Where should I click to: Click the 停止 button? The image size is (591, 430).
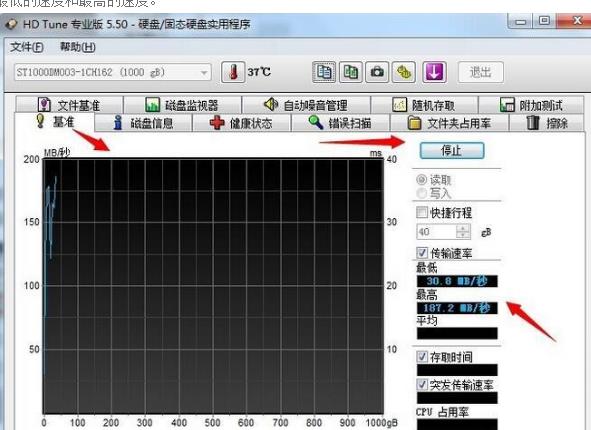pyautogui.click(x=452, y=151)
